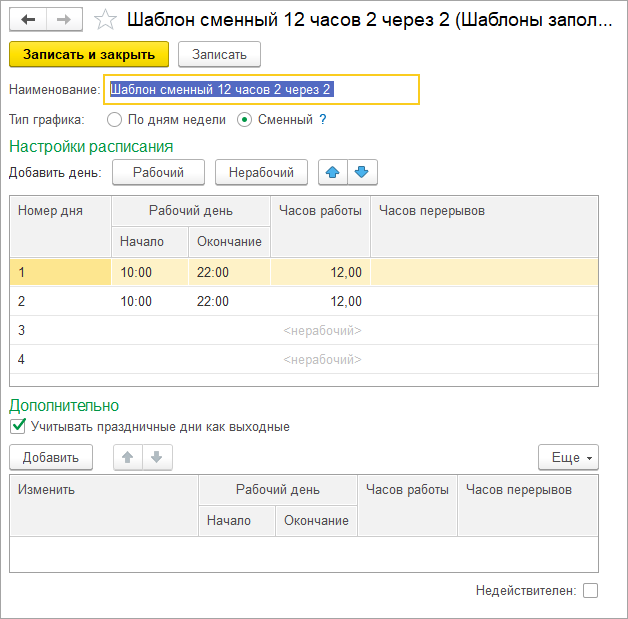Add a Нерабочий day
Screen dimensions: 628x619
pos(261,173)
